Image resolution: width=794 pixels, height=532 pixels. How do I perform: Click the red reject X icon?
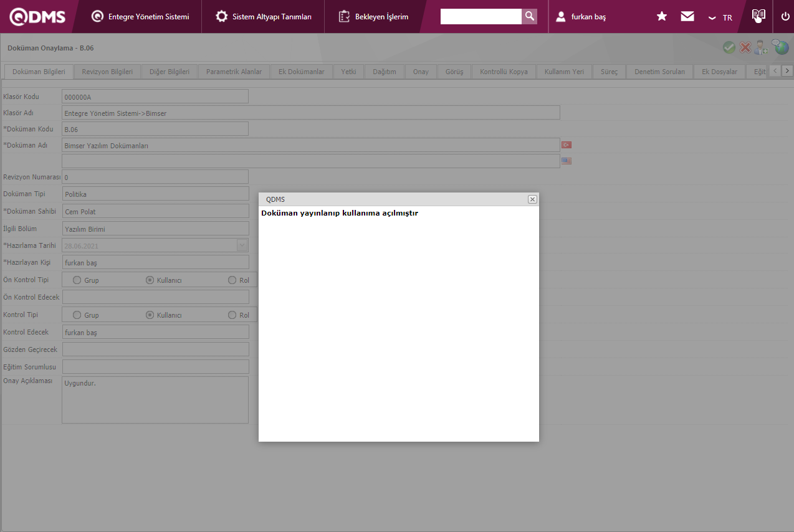point(745,47)
